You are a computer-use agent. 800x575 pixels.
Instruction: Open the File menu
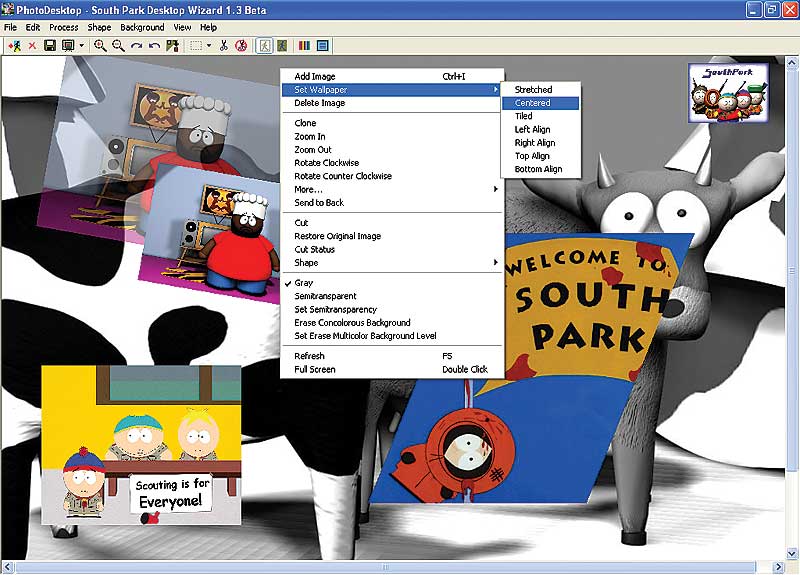10,28
